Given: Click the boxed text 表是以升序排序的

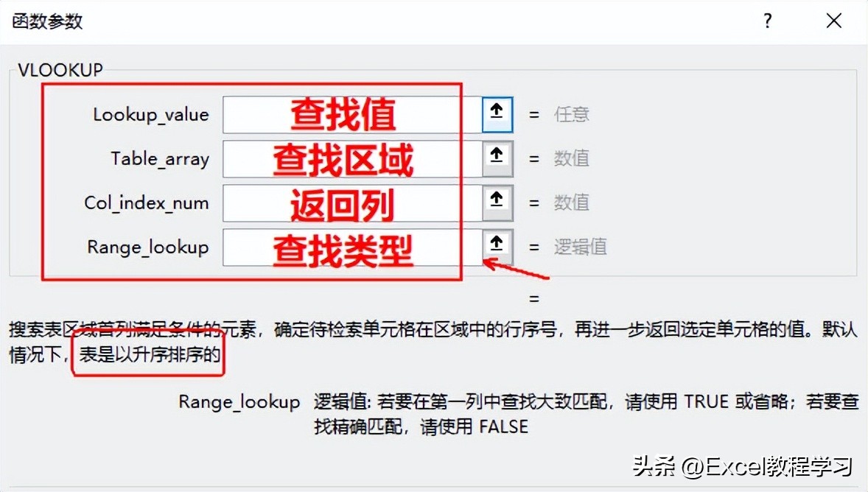Looking at the screenshot, I should (150, 355).
